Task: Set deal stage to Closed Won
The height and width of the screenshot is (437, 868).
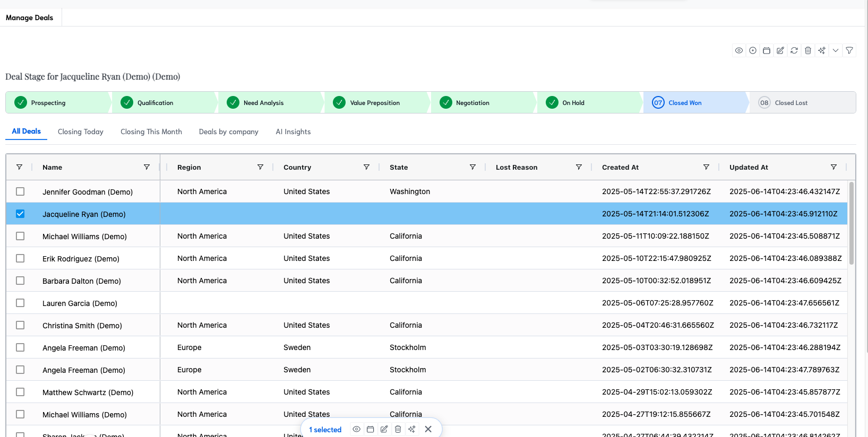Action: [684, 103]
